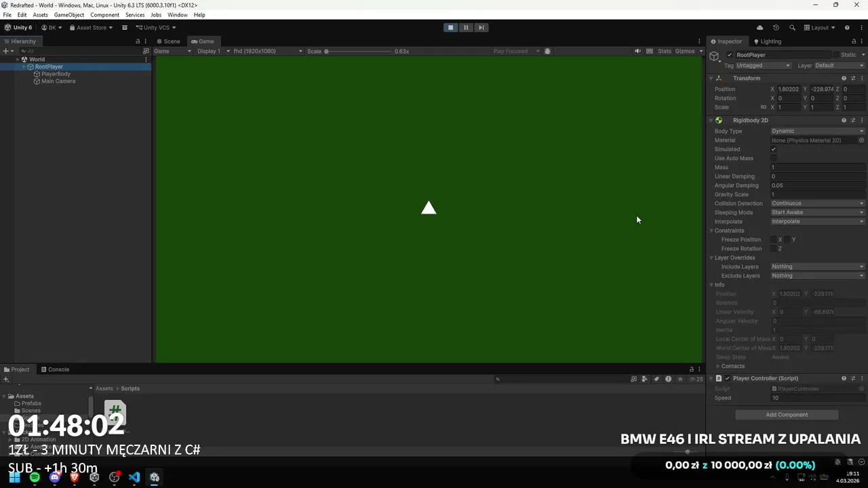This screenshot has height=488, width=868.
Task: Toggle the Stats button
Action: pos(665,52)
